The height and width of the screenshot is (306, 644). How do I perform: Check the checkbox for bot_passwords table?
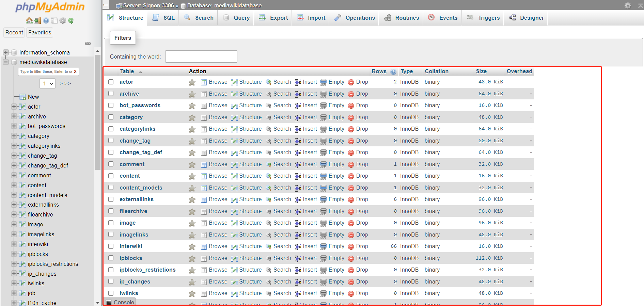pyautogui.click(x=111, y=106)
